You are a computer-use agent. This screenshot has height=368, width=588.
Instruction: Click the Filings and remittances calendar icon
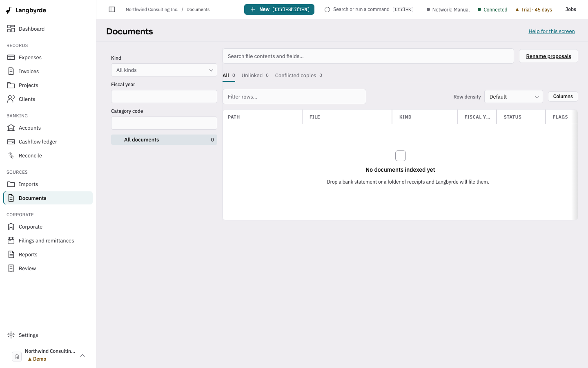pyautogui.click(x=11, y=240)
